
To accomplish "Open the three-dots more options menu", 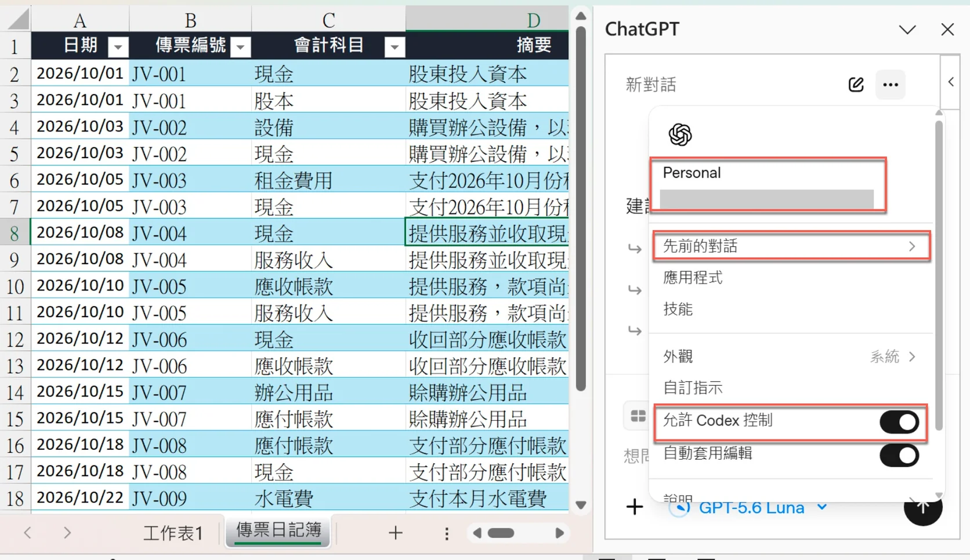I will pyautogui.click(x=890, y=85).
